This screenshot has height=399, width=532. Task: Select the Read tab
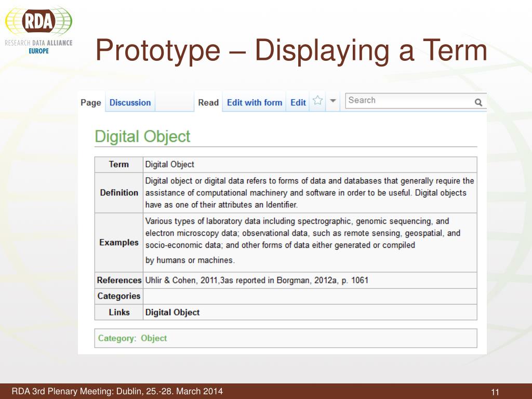click(x=208, y=102)
